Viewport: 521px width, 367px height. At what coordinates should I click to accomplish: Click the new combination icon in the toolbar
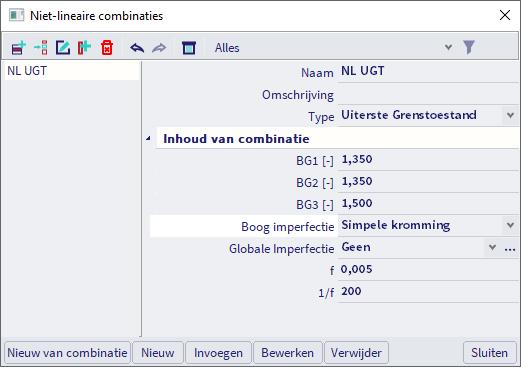[19, 48]
